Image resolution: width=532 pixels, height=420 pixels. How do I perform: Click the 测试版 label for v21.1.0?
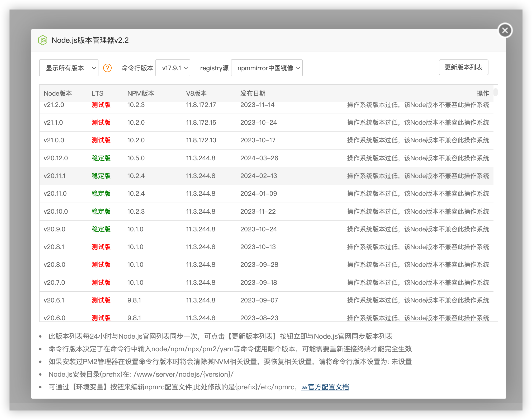click(x=101, y=123)
